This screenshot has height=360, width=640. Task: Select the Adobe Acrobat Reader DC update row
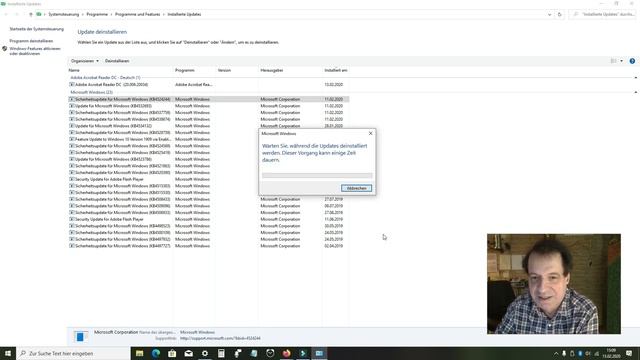pos(208,84)
